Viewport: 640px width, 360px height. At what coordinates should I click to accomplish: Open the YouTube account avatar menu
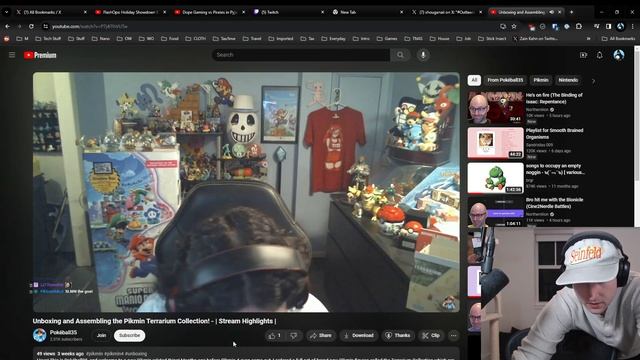pos(619,55)
